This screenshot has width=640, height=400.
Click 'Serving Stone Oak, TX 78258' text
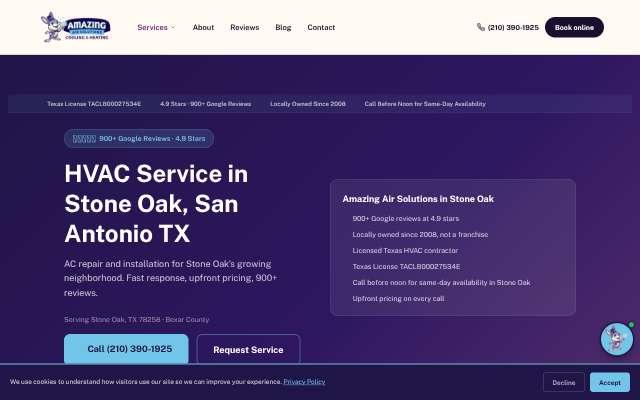pos(137,319)
